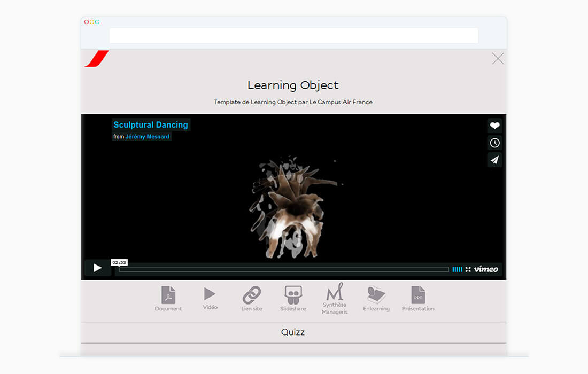The image size is (588, 374).
Task: Add video to Watch Later clock icon
Action: 494,143
